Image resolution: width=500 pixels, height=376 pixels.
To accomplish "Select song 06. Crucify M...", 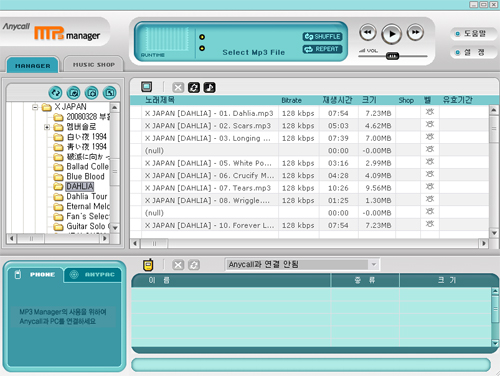I will point(209,175).
